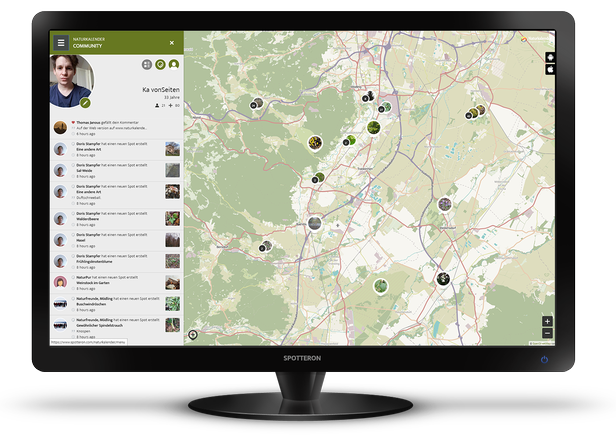The height and width of the screenshot is (443, 616).
Task: Open the Walderdbeere spot entry
Action: (117, 219)
